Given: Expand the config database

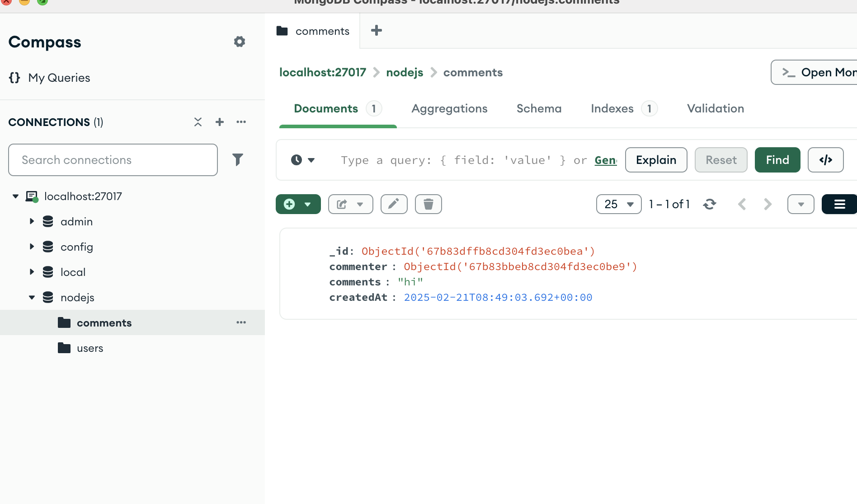Looking at the screenshot, I should click(x=32, y=247).
